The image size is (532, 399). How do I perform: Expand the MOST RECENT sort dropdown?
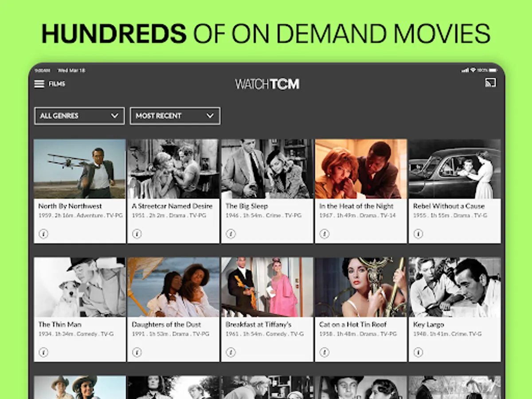point(175,116)
